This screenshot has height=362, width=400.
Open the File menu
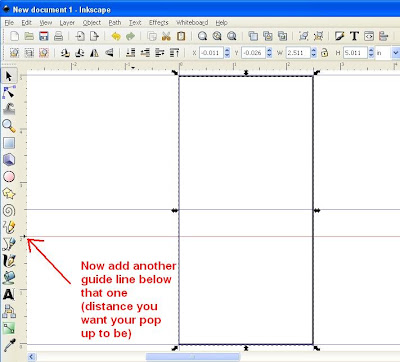click(x=9, y=23)
